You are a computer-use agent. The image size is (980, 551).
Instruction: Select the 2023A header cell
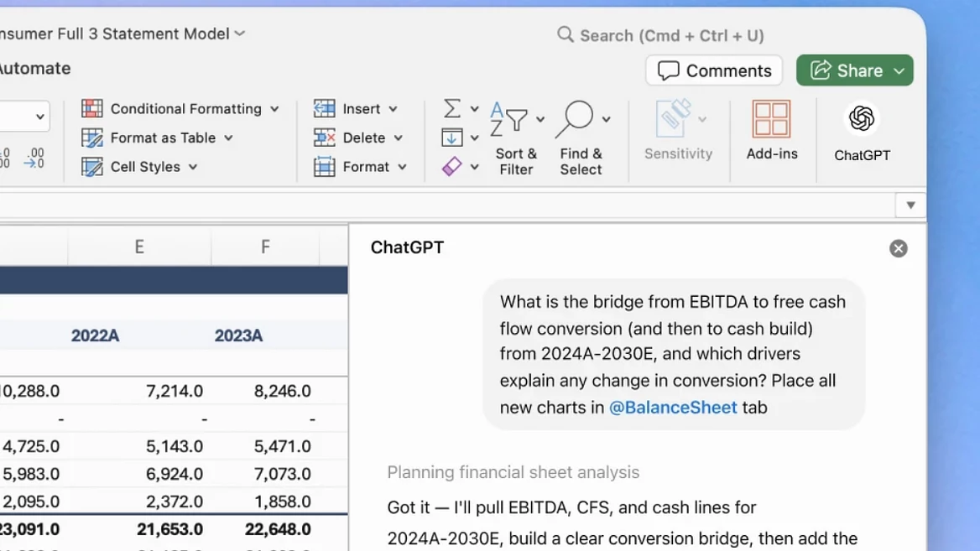point(239,335)
